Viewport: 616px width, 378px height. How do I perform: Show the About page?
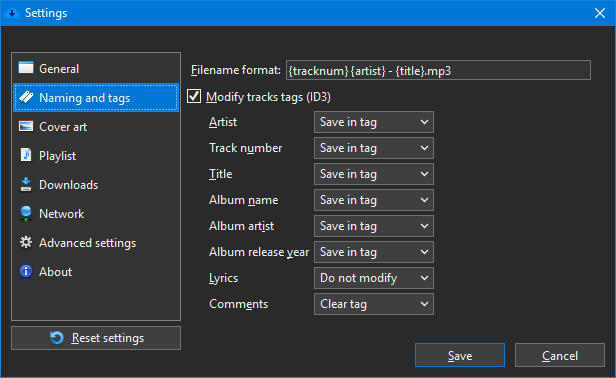click(x=96, y=272)
